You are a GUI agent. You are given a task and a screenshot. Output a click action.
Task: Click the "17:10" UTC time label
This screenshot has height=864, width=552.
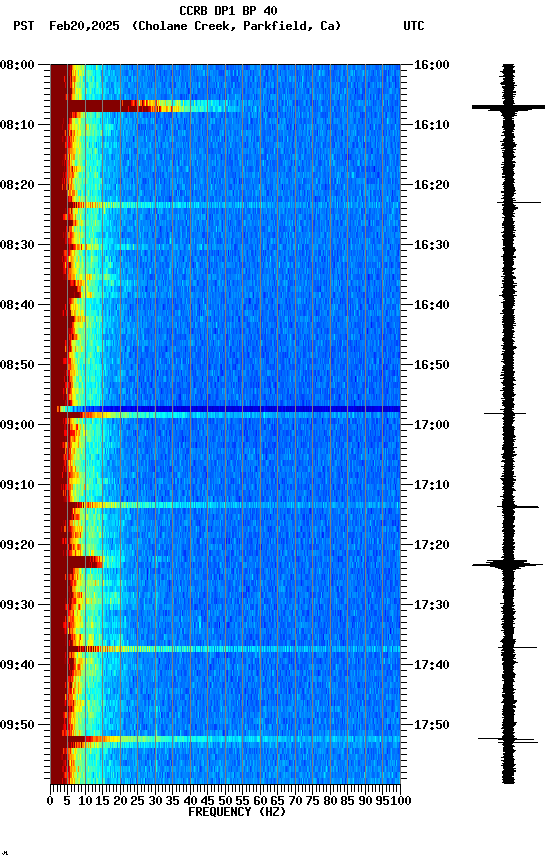click(x=432, y=485)
